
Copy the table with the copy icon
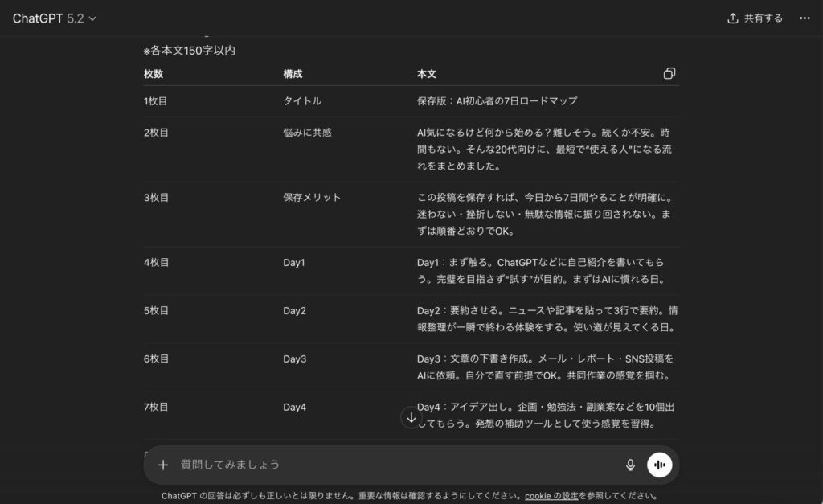click(669, 74)
